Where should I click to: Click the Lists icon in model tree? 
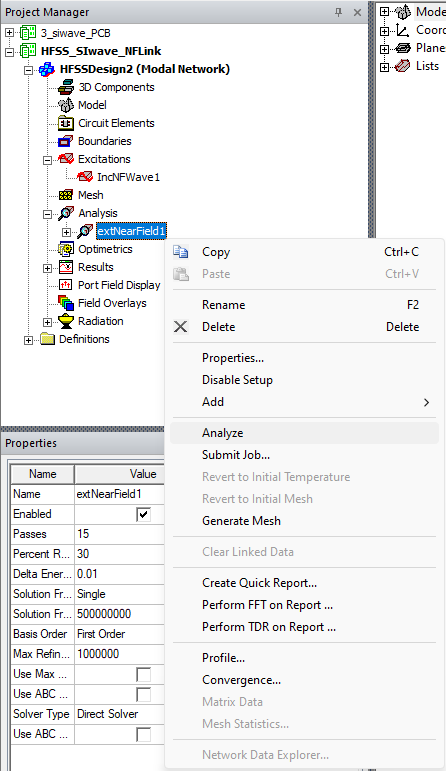point(402,66)
